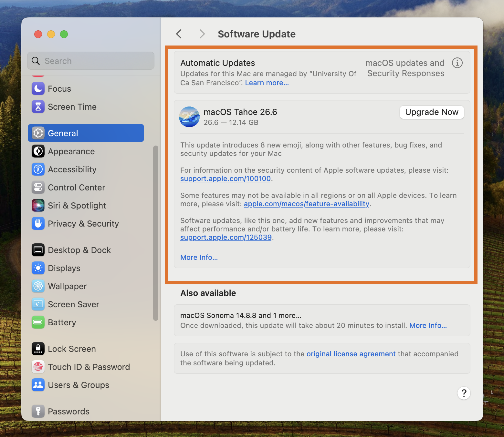Click More Info… for macOS Sonoma
The width and height of the screenshot is (504, 437).
coord(428,326)
